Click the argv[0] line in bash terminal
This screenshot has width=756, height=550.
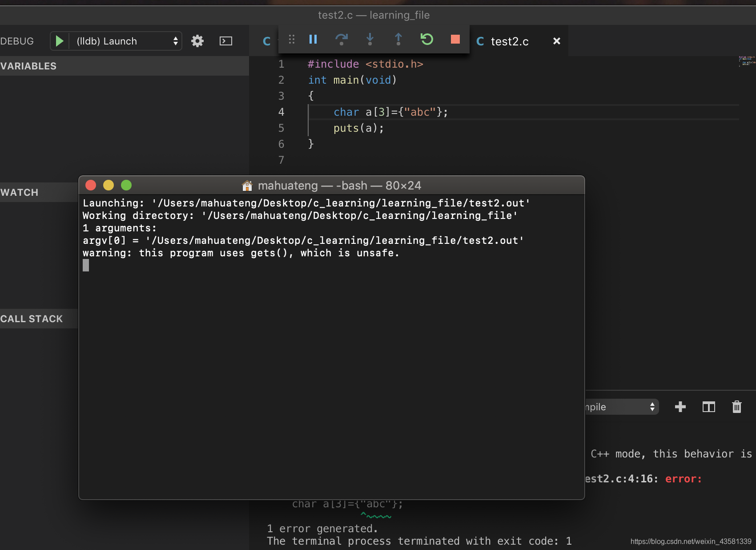303,241
